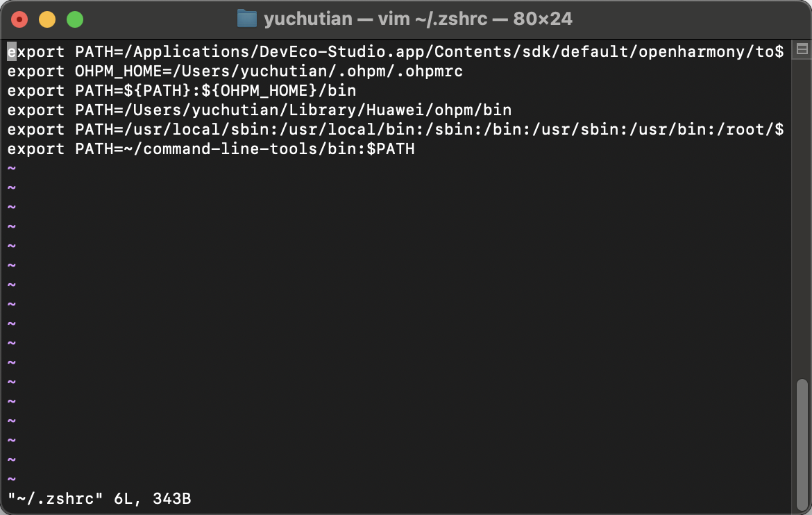Click "command-line-tools" text in sixth line
The width and height of the screenshot is (812, 515).
coord(230,149)
